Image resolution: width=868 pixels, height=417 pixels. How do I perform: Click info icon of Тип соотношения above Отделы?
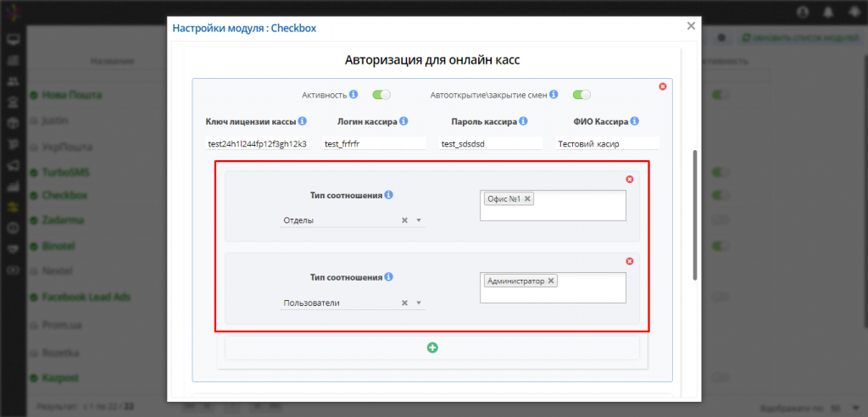(x=388, y=195)
